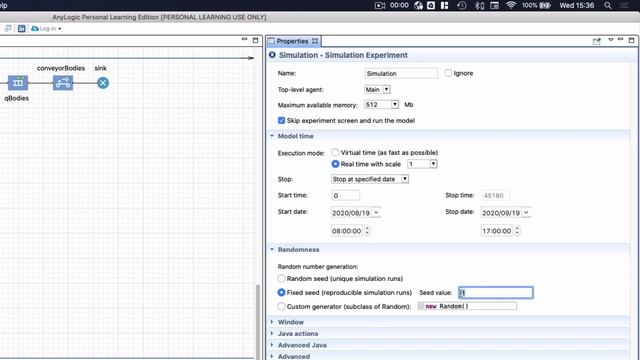Click the Wed 15:36 clock
The height and width of the screenshot is (360, 640).
577,5
